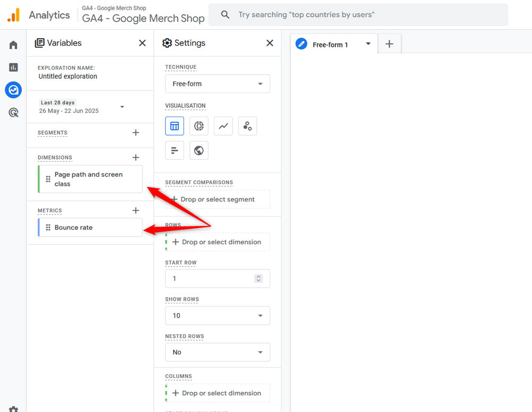Viewport: 532px width, 412px height.
Task: Change Nested Rows from No via its dropdown
Action: click(217, 352)
